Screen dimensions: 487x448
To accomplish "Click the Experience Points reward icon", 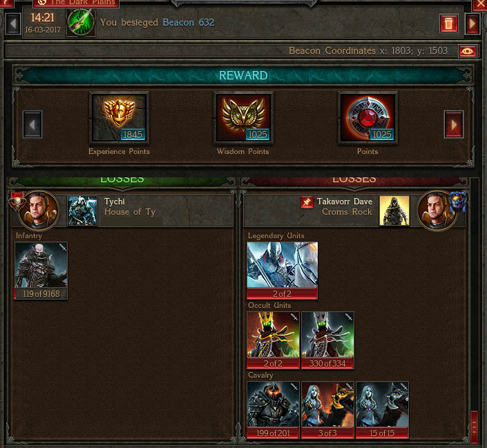I will click(120, 117).
